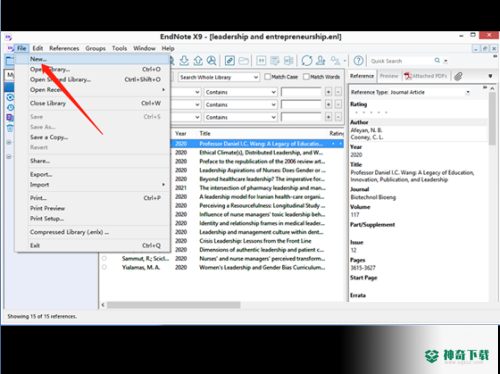Open the Help question-mark icon

(359, 61)
